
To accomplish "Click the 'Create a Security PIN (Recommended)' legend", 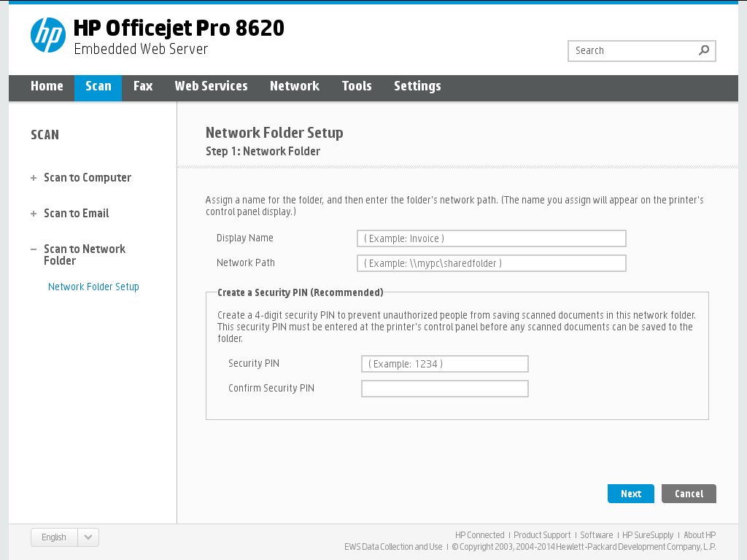I will [x=300, y=292].
